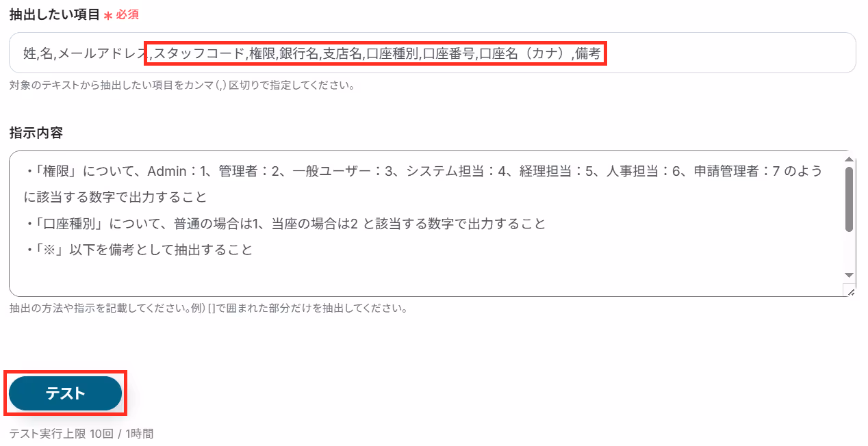Place cursor on メールアドレス in the items field
The height and width of the screenshot is (446, 868).
(x=103, y=53)
